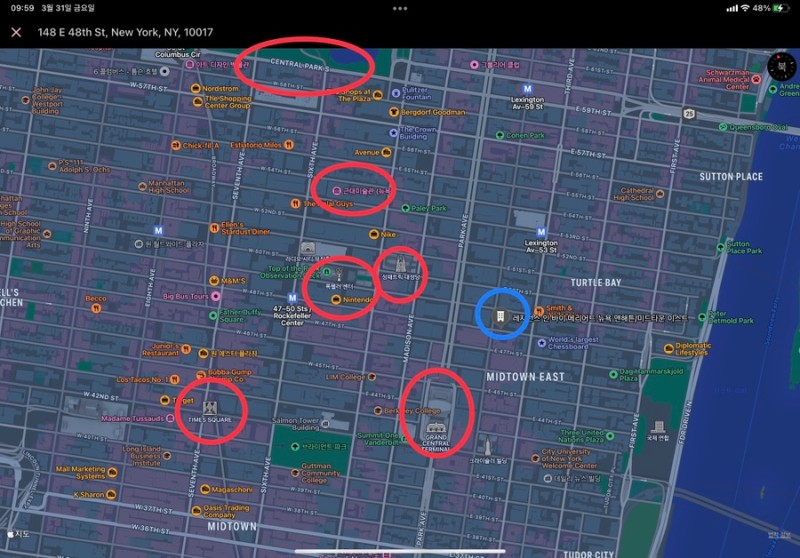Open Oasis Trading Company marker
Screen dimensions: 800x558
pyautogui.click(x=196, y=511)
